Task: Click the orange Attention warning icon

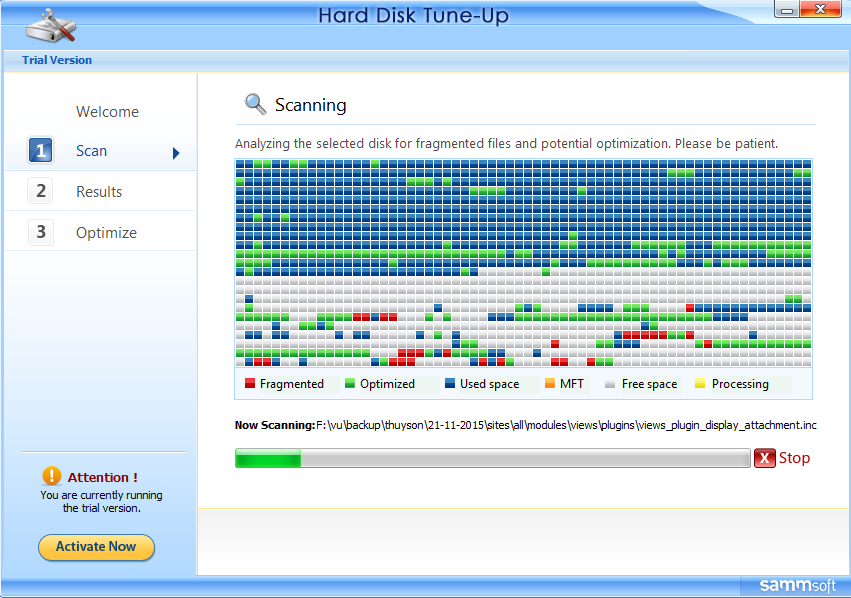Action: (52, 477)
